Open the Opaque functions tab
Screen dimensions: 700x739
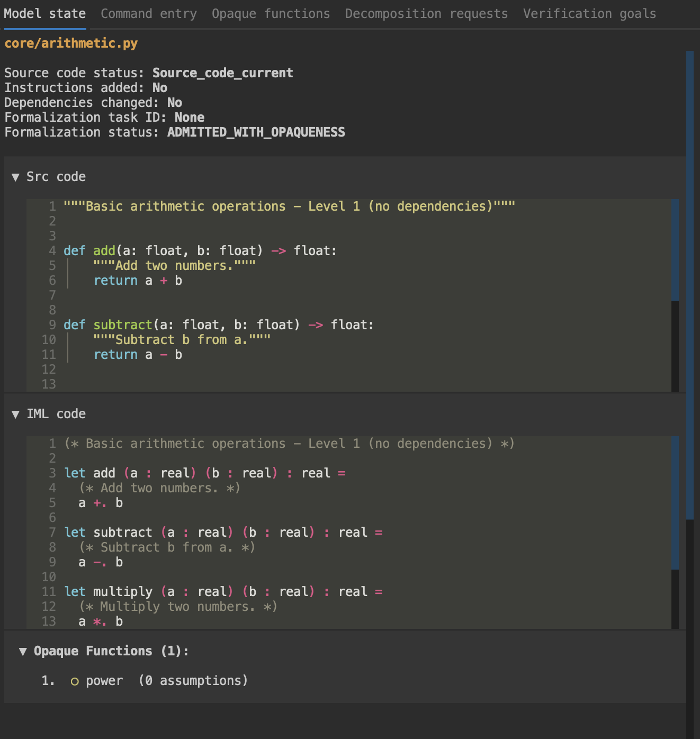[x=271, y=14]
